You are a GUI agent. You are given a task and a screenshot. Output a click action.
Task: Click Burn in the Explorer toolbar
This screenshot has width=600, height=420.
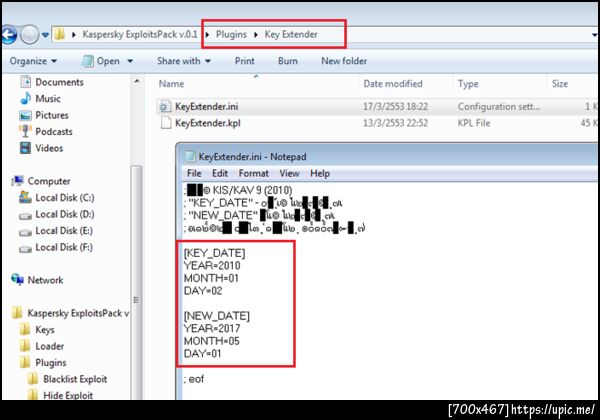coord(288,61)
